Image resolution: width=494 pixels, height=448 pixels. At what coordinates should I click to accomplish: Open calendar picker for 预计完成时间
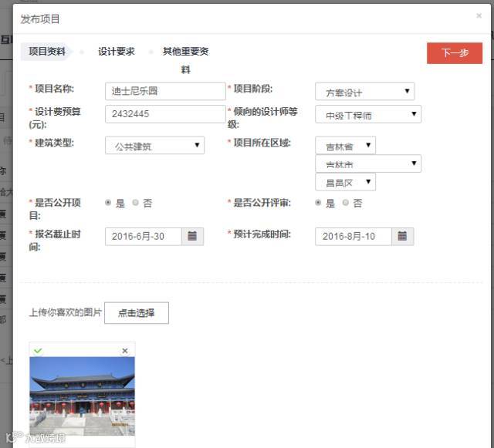click(402, 236)
